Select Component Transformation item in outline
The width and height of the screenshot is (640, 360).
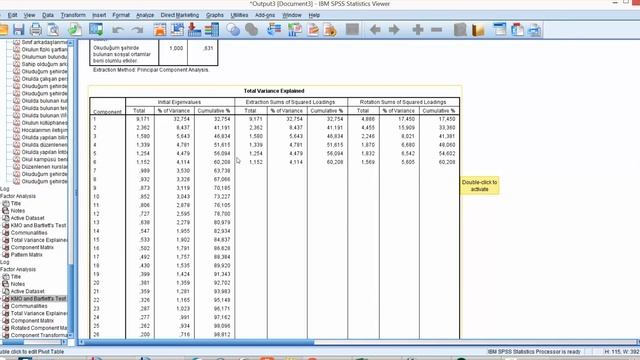point(39,336)
